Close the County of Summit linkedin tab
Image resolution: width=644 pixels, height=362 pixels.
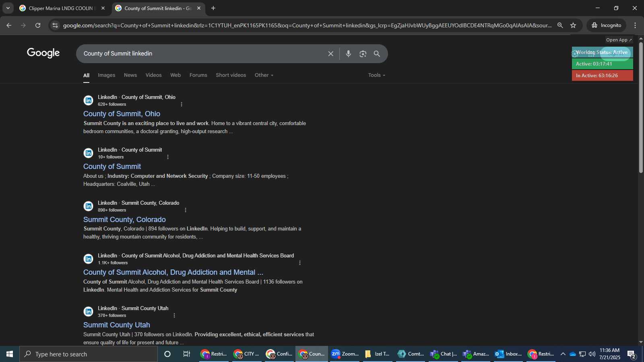pos(199,8)
